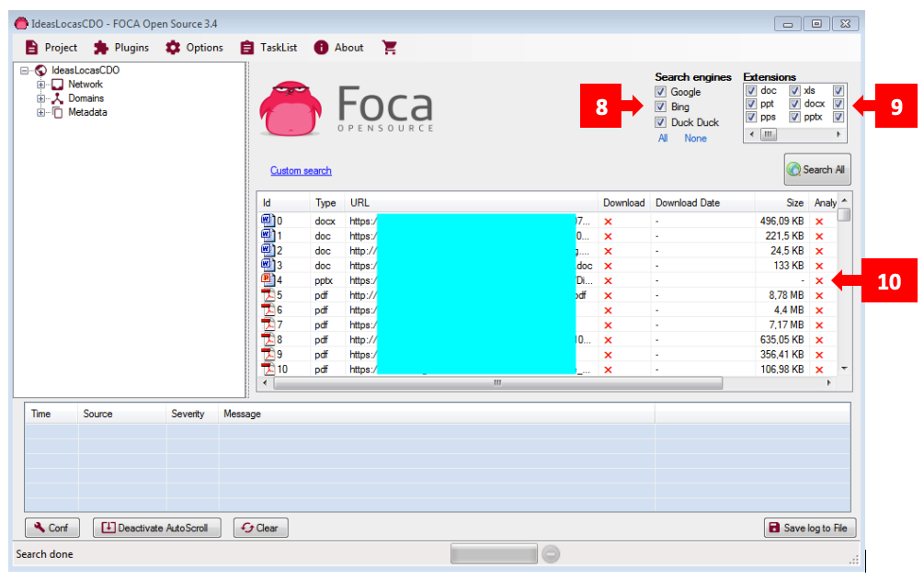Click the Domains icon in the project tree
The height and width of the screenshot is (580, 924).
tap(57, 98)
